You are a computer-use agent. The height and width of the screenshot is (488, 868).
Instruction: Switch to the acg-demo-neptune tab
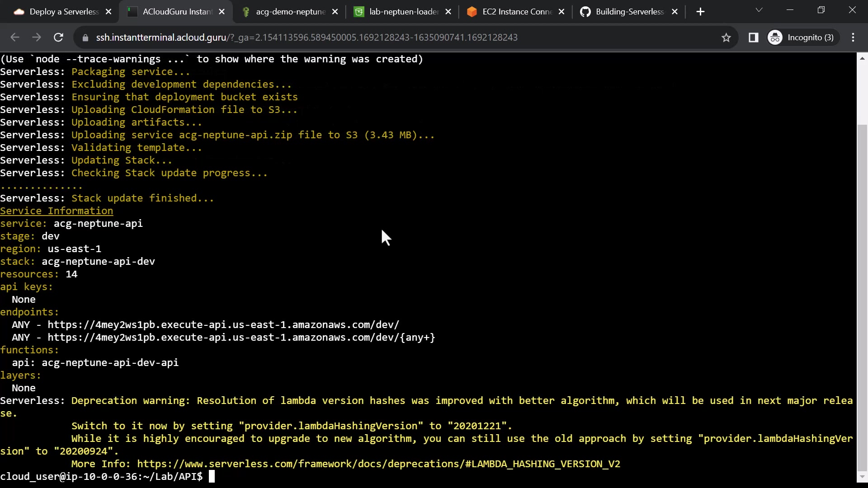(x=290, y=12)
